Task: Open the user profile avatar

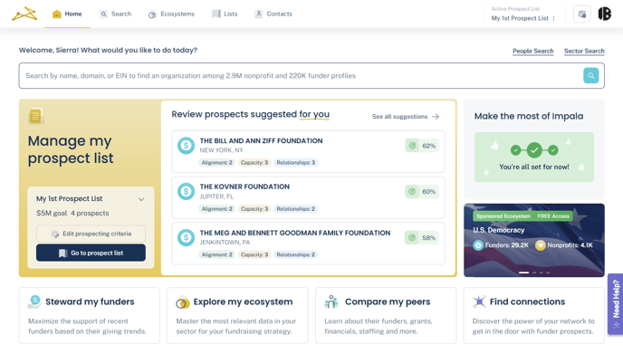Action: tap(604, 14)
